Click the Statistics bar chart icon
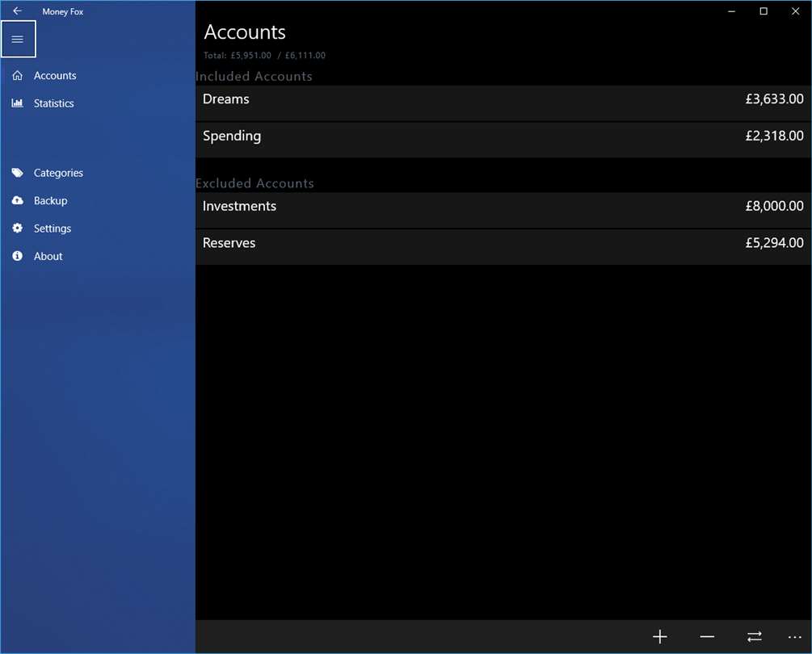This screenshot has width=812, height=654. click(x=17, y=103)
